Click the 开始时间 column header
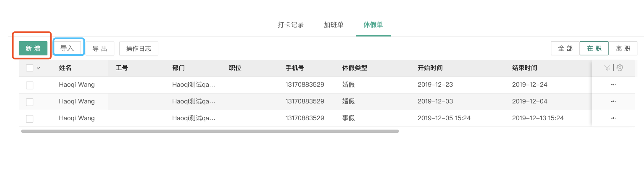This screenshot has width=644, height=176. click(x=430, y=68)
